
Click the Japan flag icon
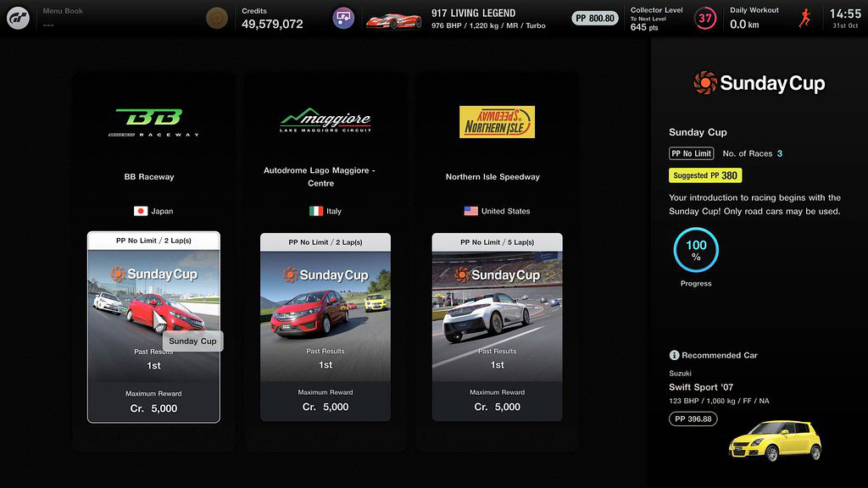click(141, 211)
